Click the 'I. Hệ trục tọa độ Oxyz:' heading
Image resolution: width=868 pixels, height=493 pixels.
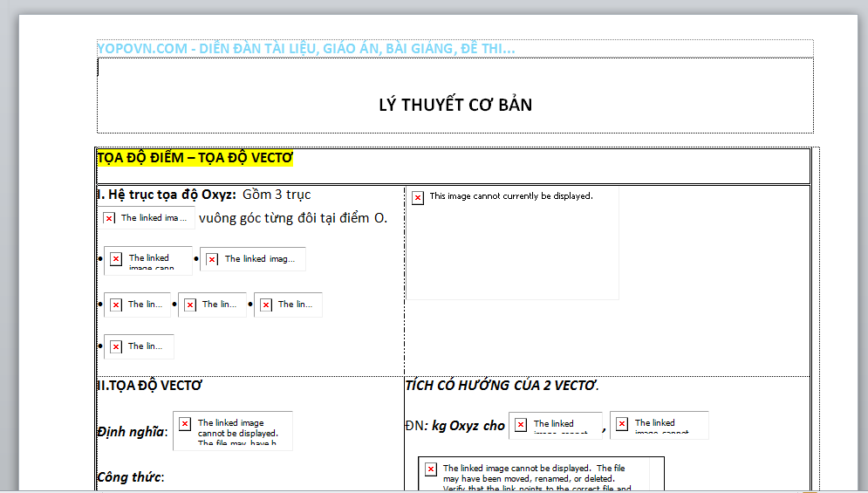click(167, 195)
